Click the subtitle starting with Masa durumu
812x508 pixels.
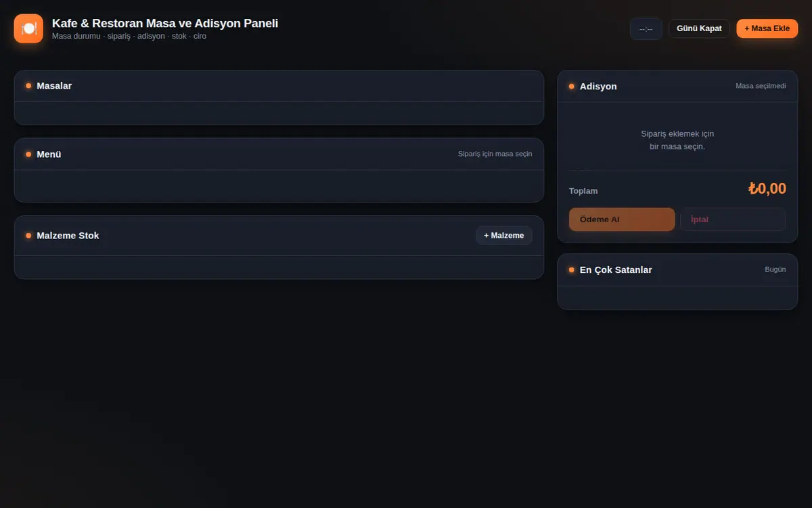tap(129, 36)
